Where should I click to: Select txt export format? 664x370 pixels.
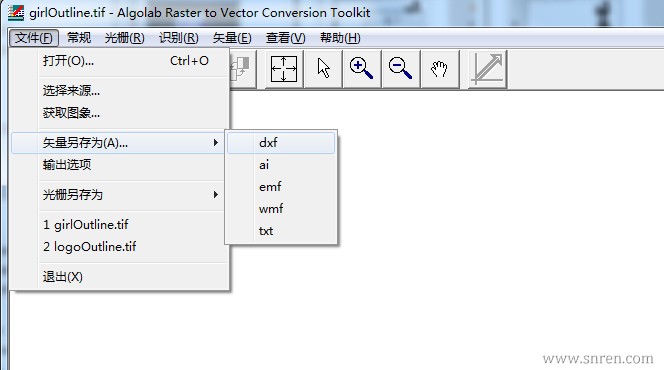click(x=281, y=231)
